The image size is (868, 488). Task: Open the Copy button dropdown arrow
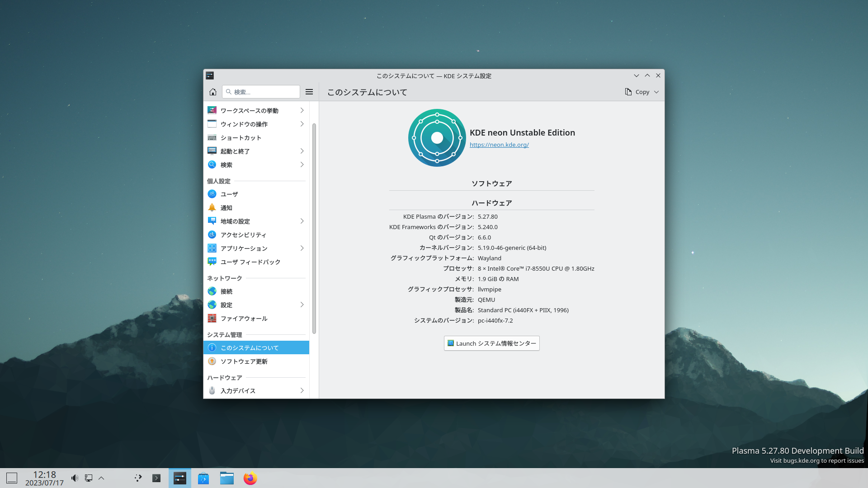656,92
